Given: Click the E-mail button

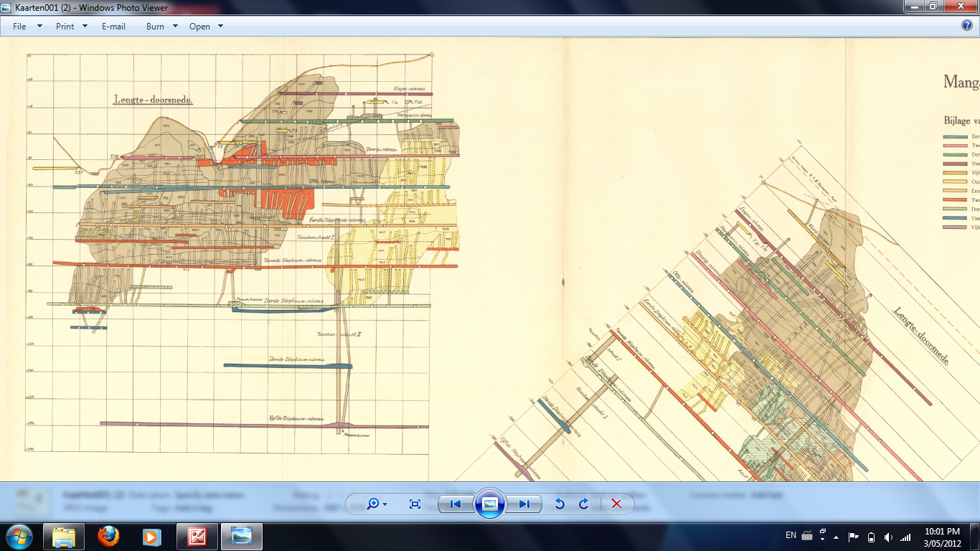Looking at the screenshot, I should coord(113,27).
